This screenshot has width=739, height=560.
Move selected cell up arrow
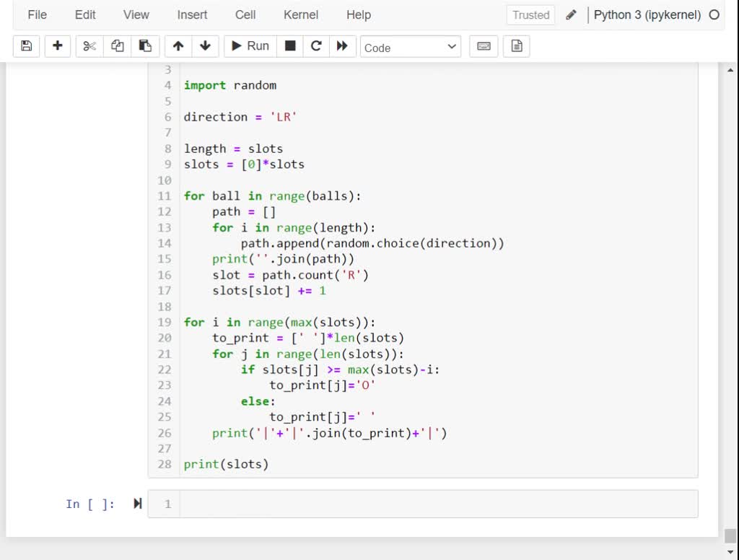click(x=178, y=46)
